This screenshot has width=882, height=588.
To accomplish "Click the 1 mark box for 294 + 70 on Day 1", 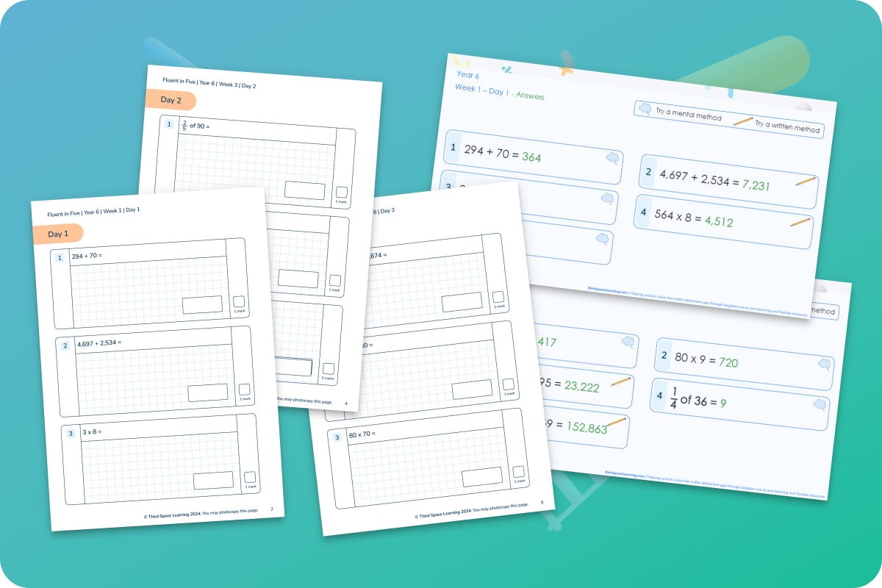I will click(x=239, y=301).
